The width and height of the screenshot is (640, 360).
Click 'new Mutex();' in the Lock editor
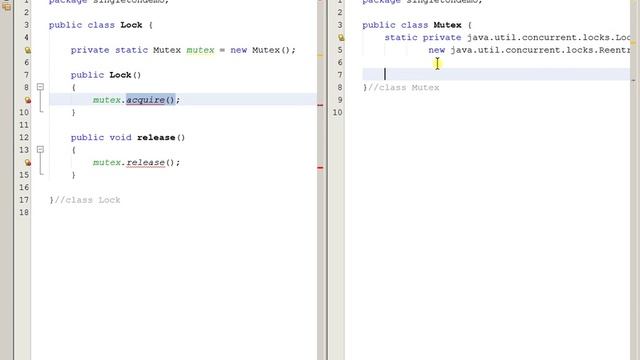pyautogui.click(x=263, y=50)
